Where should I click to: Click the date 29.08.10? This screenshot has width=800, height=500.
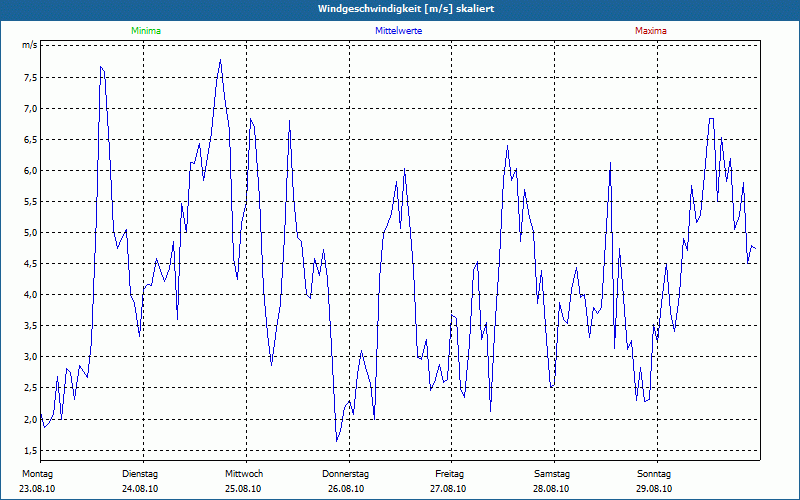coord(654,489)
